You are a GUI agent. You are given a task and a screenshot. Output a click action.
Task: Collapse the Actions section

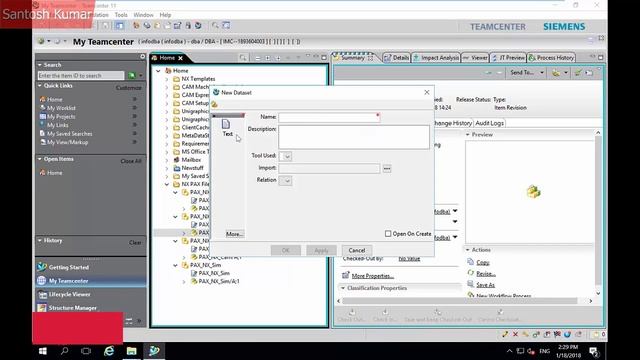[468, 250]
